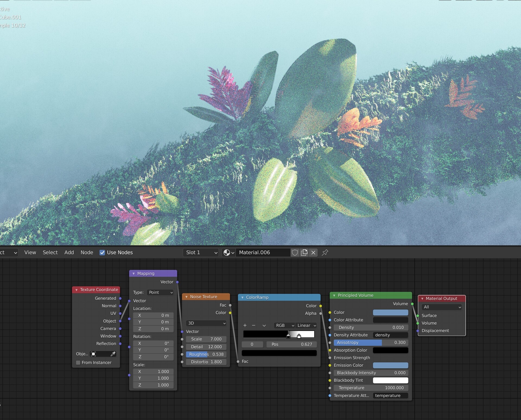Click the Material.006 name field

pyautogui.click(x=263, y=252)
